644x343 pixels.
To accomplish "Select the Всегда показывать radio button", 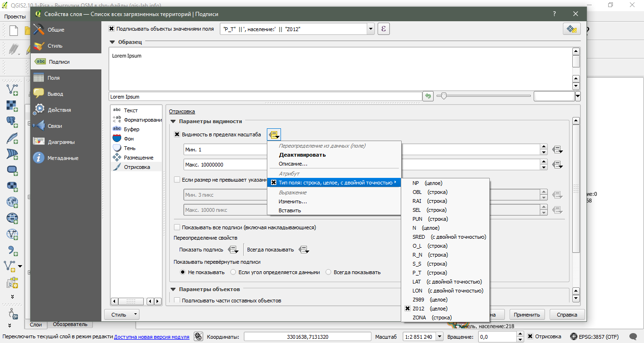I will pyautogui.click(x=328, y=272).
